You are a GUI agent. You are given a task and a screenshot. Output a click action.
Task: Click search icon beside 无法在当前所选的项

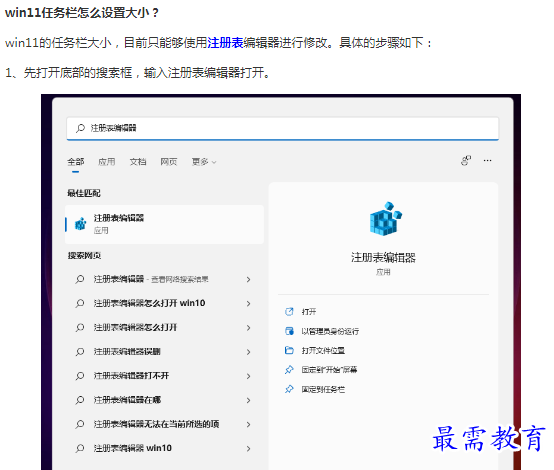80,424
